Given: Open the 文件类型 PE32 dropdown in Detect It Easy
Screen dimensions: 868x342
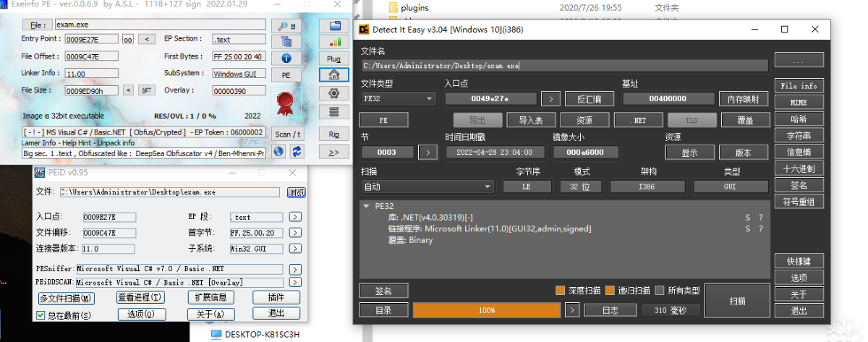Looking at the screenshot, I should click(x=398, y=98).
